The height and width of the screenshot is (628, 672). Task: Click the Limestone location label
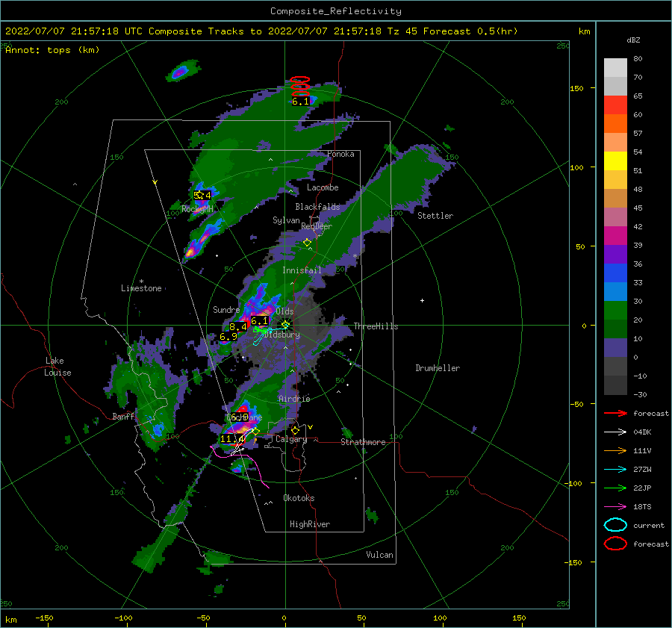(x=141, y=288)
